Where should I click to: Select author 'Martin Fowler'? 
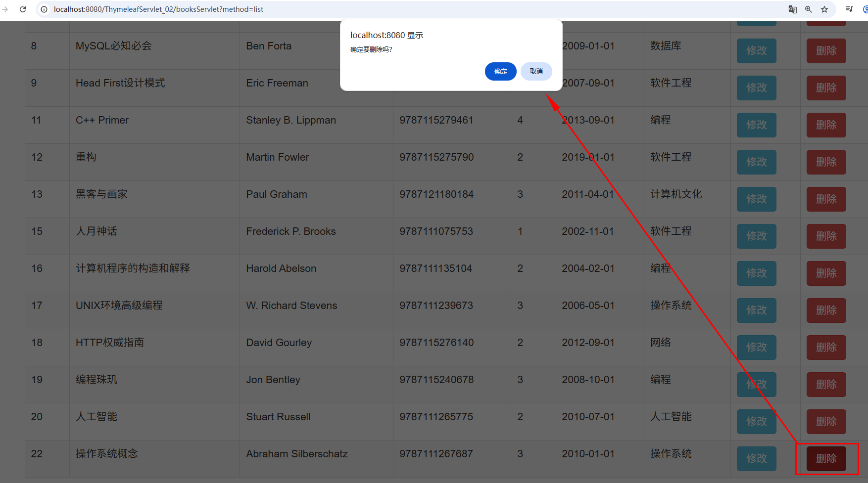[278, 157]
